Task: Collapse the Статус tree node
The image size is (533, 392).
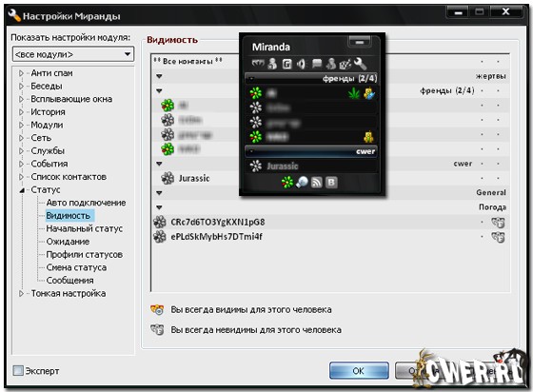Action: click(x=21, y=190)
